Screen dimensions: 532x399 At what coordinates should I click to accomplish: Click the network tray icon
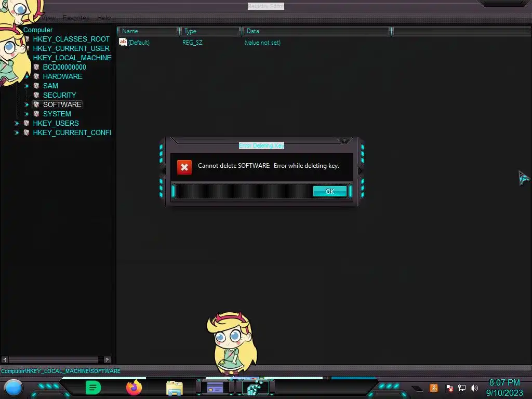point(462,388)
